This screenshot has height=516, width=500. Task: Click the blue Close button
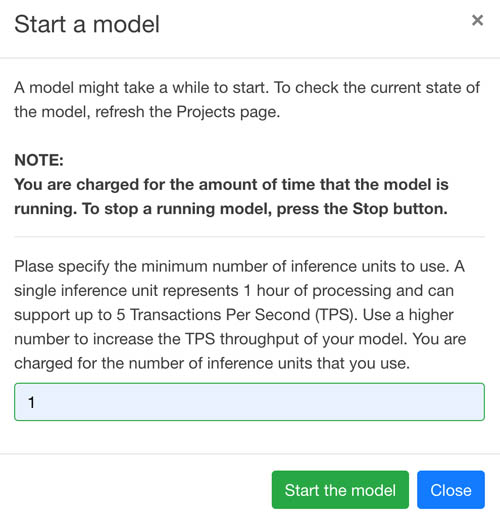(451, 490)
